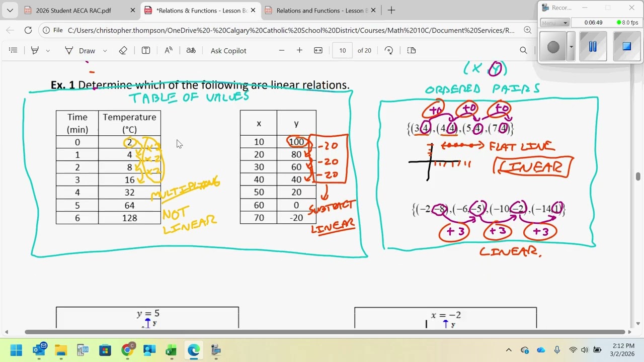Click the 128 temperature table cell
Viewport: 644px width, 362px height.
click(x=130, y=218)
